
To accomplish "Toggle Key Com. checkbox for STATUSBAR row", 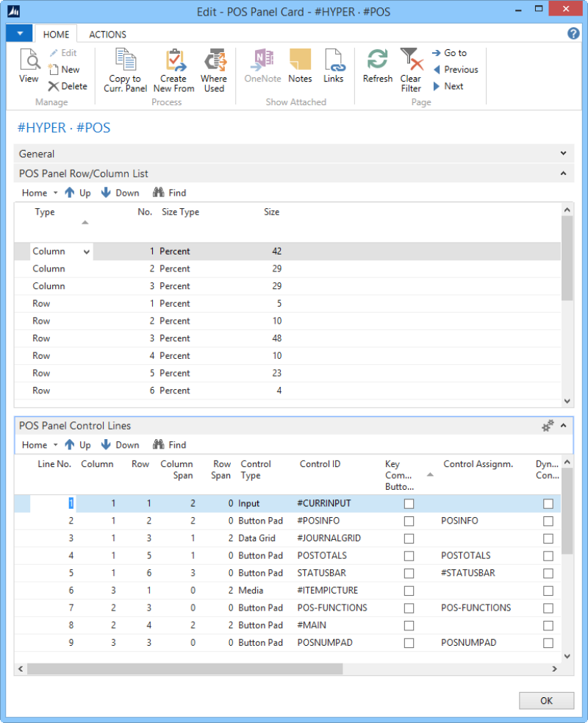I will (409, 573).
